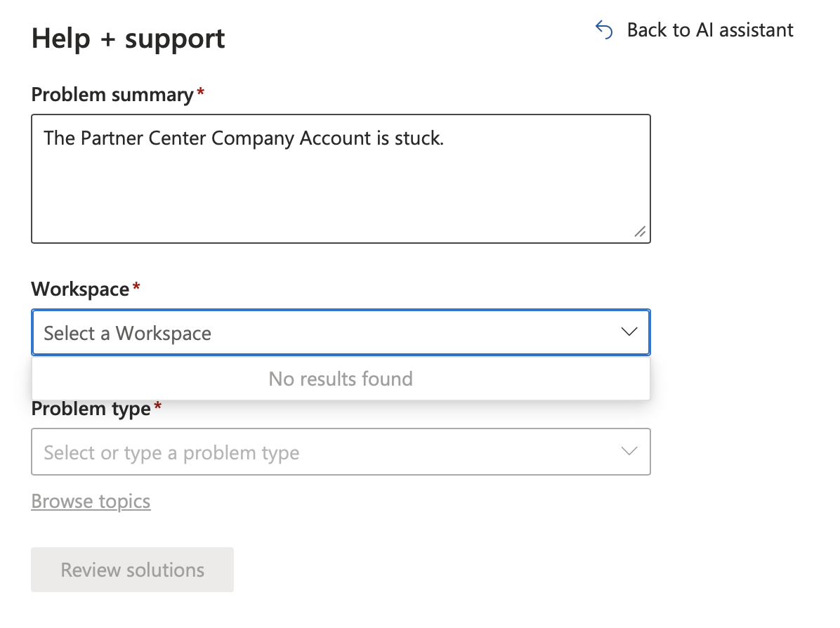Click the Workspace dropdown chevron arrow

point(629,332)
